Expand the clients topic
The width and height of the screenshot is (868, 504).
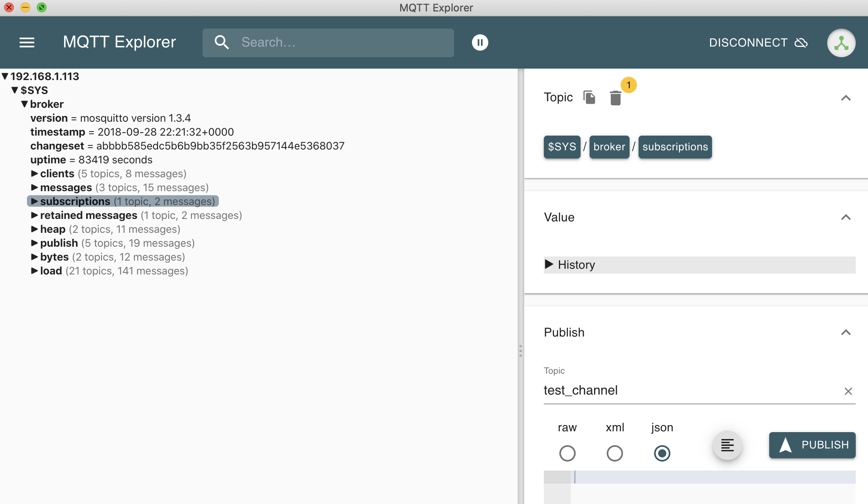coord(34,174)
